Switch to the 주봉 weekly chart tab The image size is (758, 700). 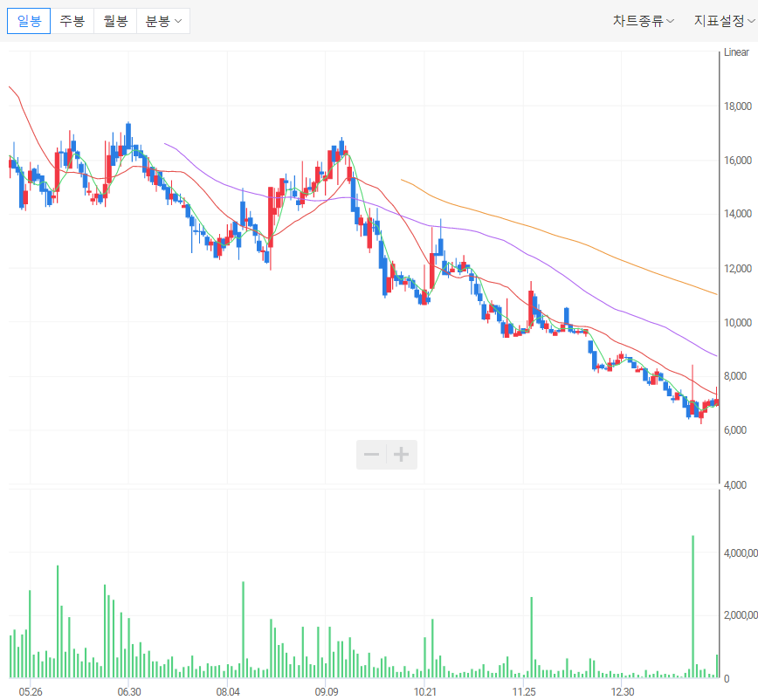tap(72, 21)
